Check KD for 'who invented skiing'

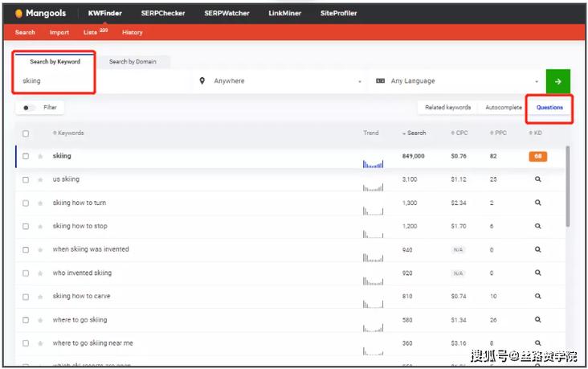537,273
